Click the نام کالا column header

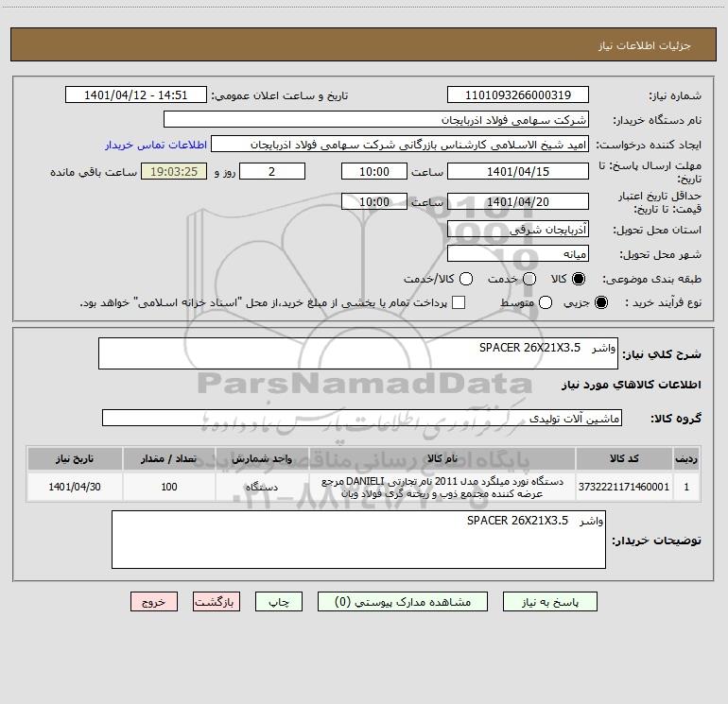click(x=442, y=458)
